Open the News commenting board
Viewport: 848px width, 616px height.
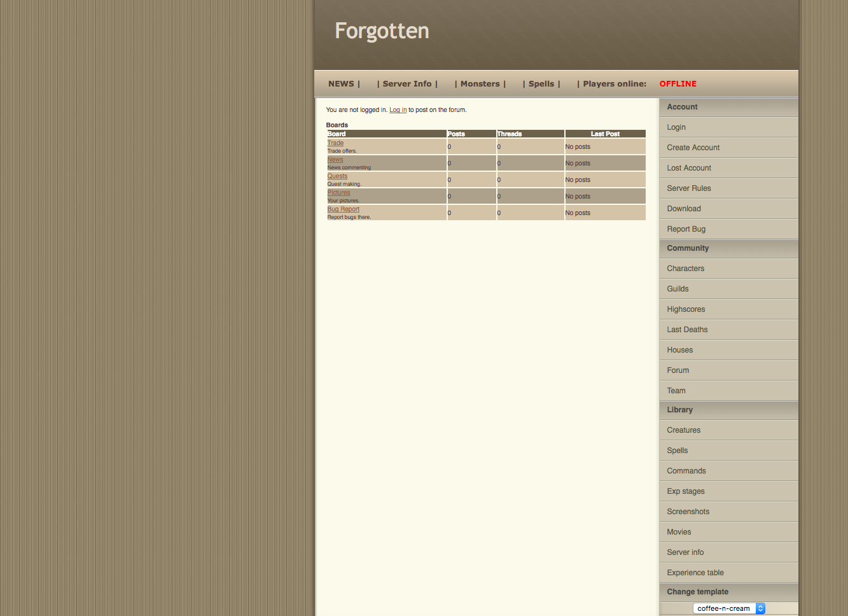[x=335, y=159]
